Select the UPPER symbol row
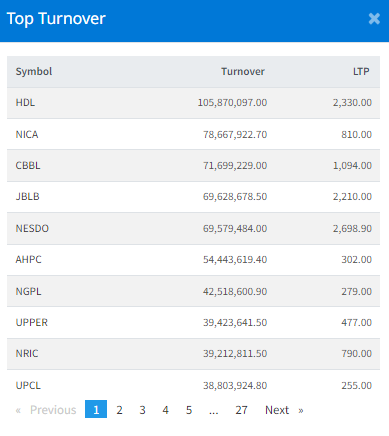Image resolution: width=389 pixels, height=436 pixels. tap(193, 323)
